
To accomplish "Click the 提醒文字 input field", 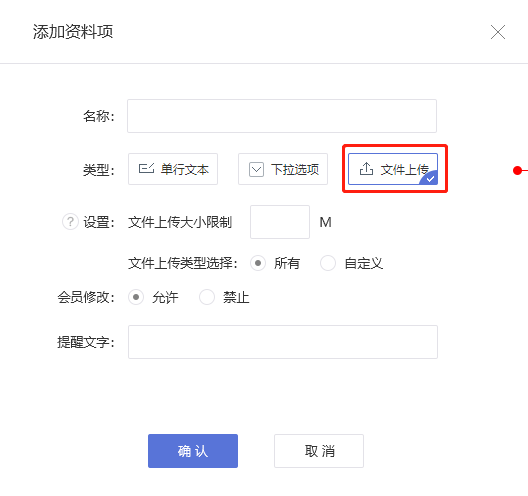I will [283, 342].
